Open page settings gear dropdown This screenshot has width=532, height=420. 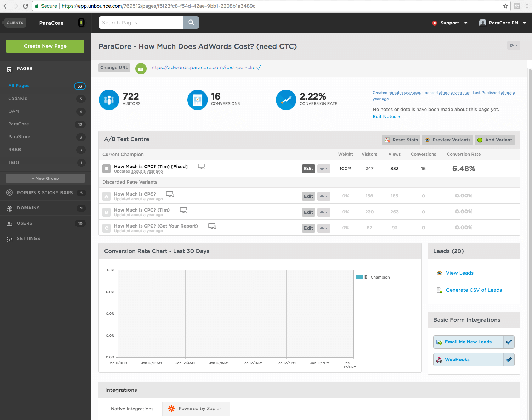pos(514,45)
